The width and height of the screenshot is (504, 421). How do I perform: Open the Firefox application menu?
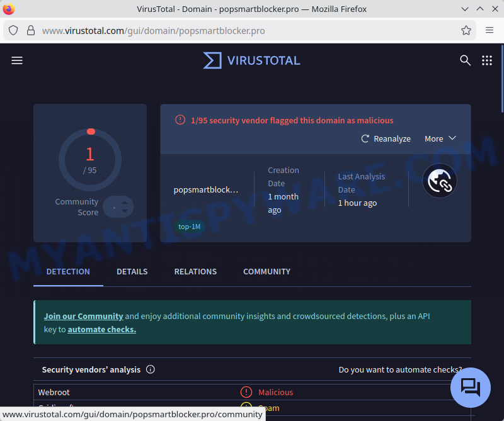click(x=490, y=30)
